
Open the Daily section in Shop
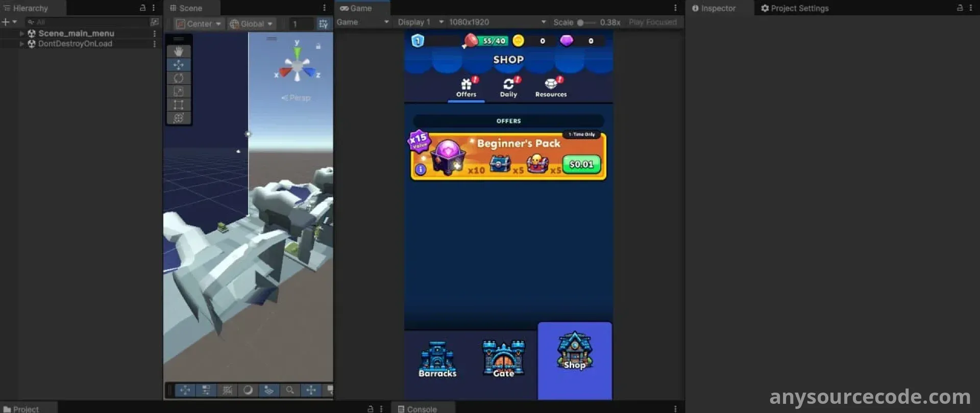(508, 87)
